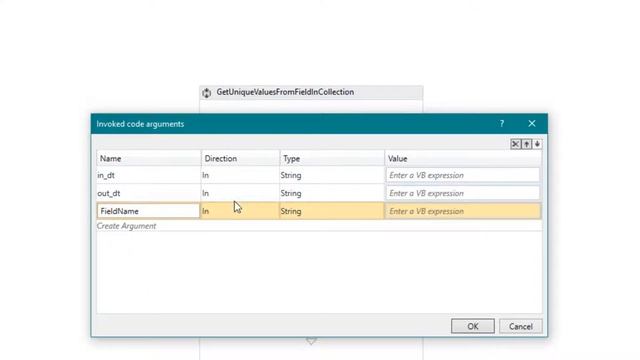Open Type dropdown for FieldName
This screenshot has width=640, height=360.
(331, 211)
